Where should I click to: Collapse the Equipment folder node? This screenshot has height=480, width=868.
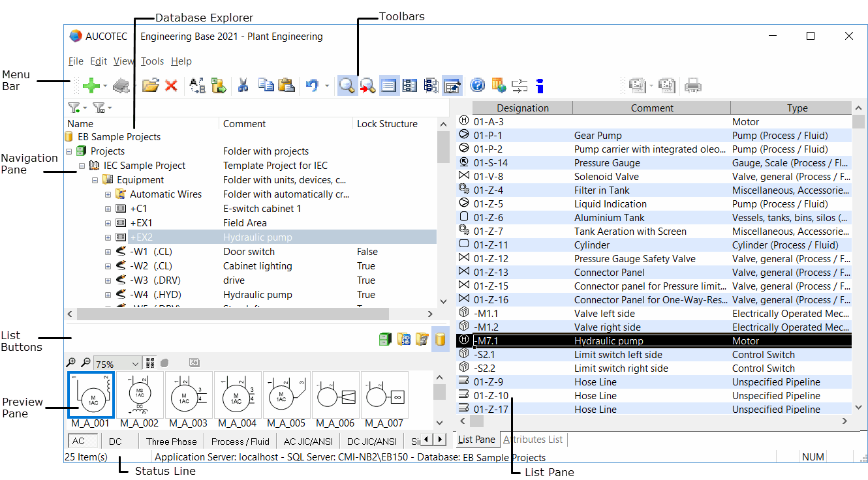tap(95, 180)
